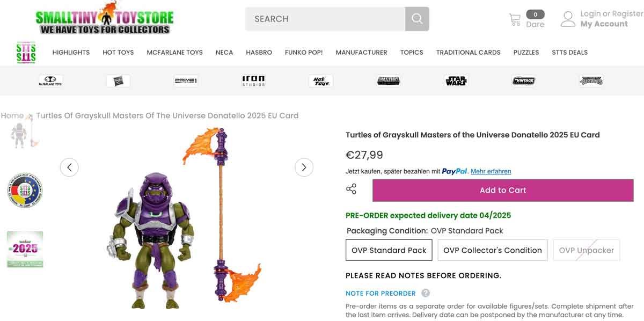Viewport: 644px width, 321px height.
Task: Click the Prime 1 Studio logo
Action: point(186,80)
